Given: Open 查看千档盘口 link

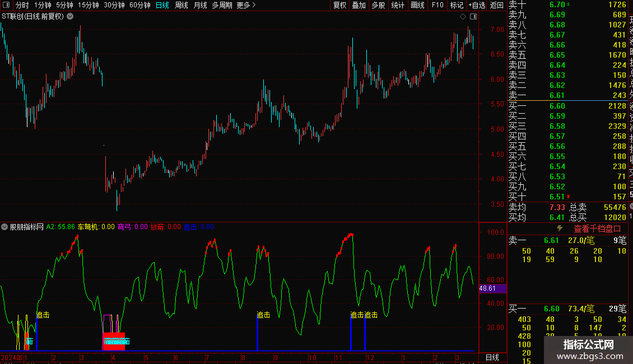Looking at the screenshot, I should 597,229.
